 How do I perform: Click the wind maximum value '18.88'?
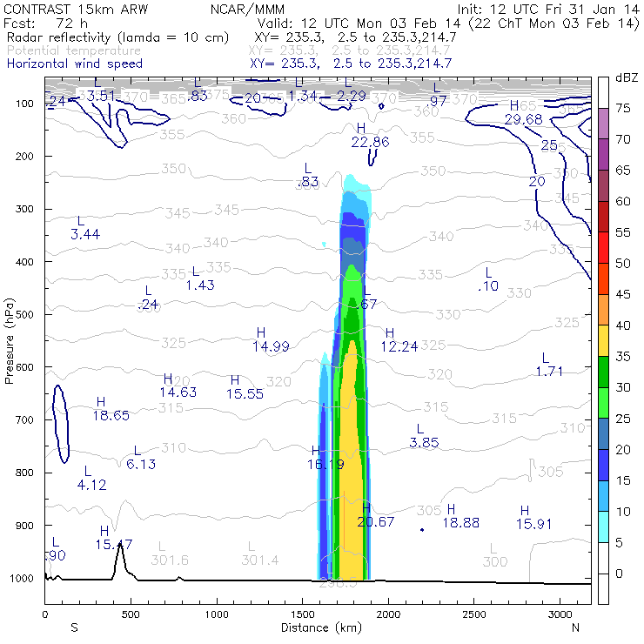[461, 523]
